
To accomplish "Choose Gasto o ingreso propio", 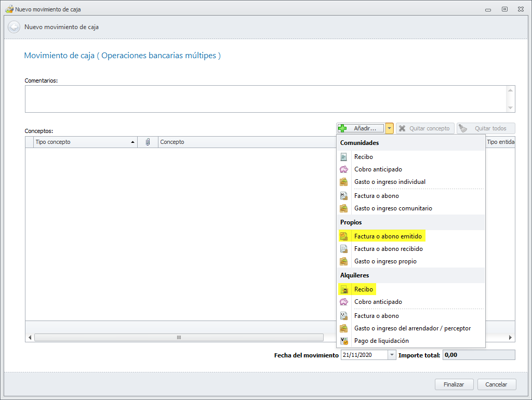I will click(x=411, y=261).
